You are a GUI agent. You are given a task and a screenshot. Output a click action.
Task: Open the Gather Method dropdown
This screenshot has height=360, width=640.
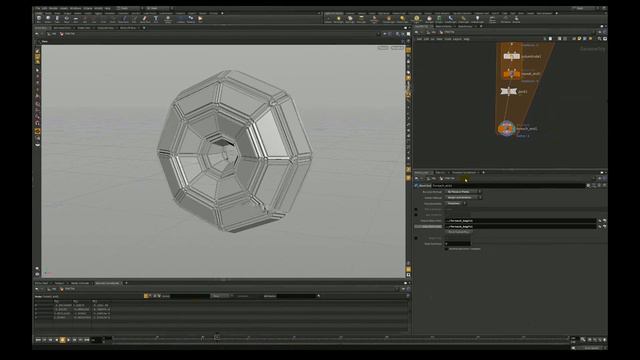point(463,197)
